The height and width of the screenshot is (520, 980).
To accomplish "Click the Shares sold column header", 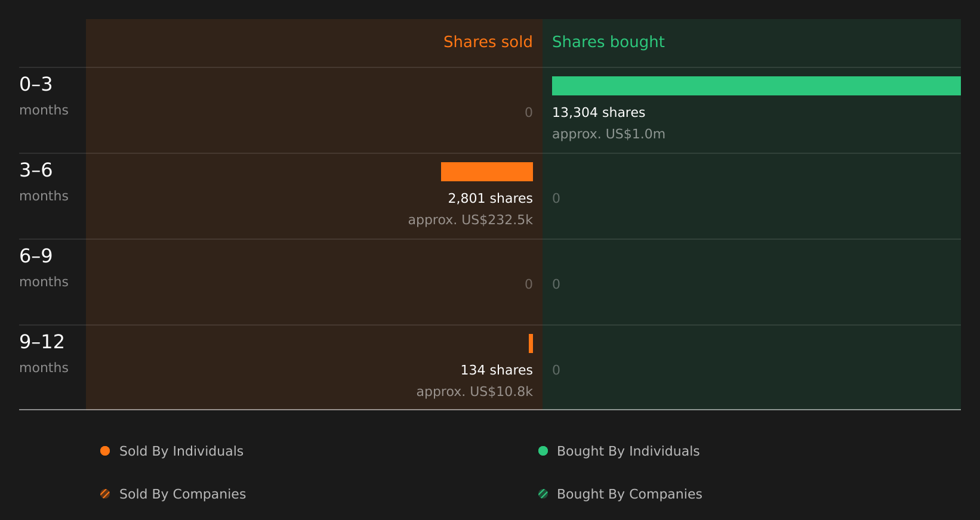I will [x=488, y=42].
